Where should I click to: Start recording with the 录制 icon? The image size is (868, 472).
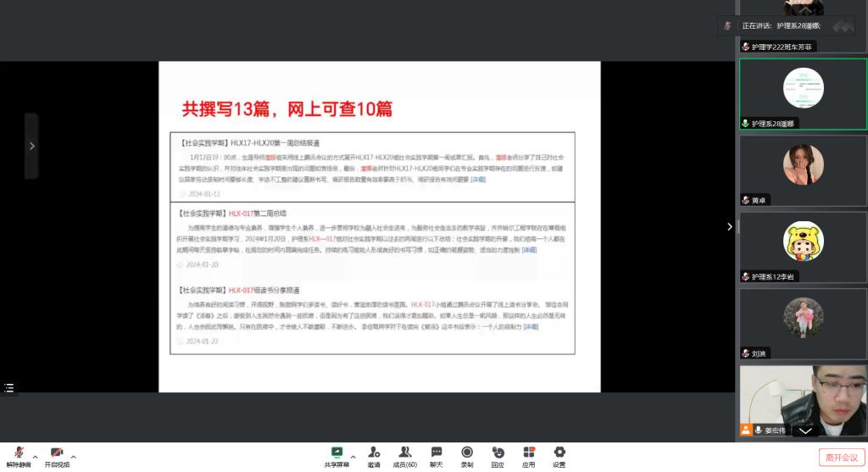(467, 453)
